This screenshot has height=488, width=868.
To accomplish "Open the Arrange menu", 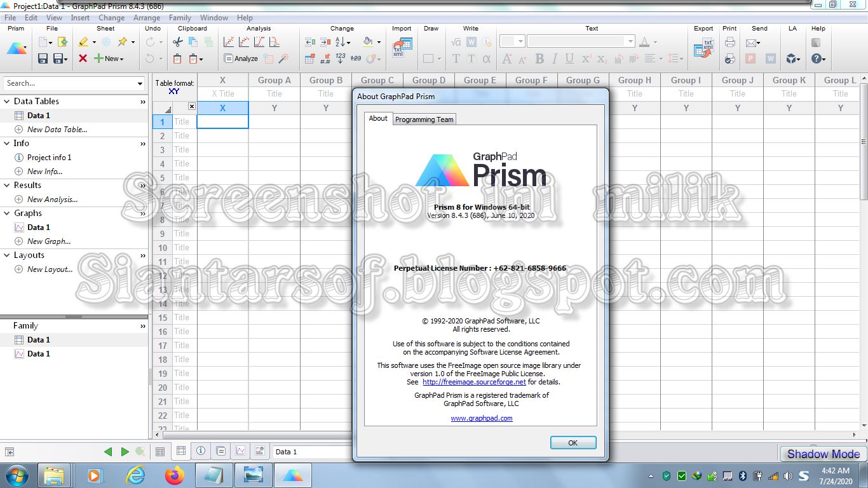I will 147,18.
